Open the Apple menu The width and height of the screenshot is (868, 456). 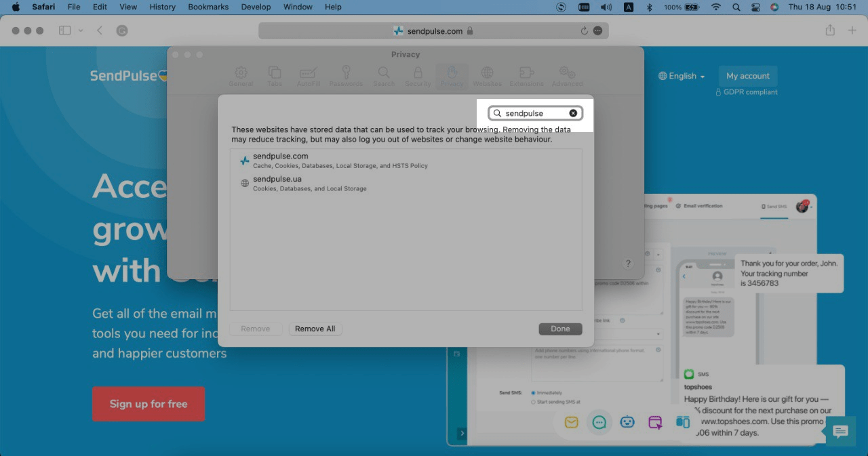16,7
